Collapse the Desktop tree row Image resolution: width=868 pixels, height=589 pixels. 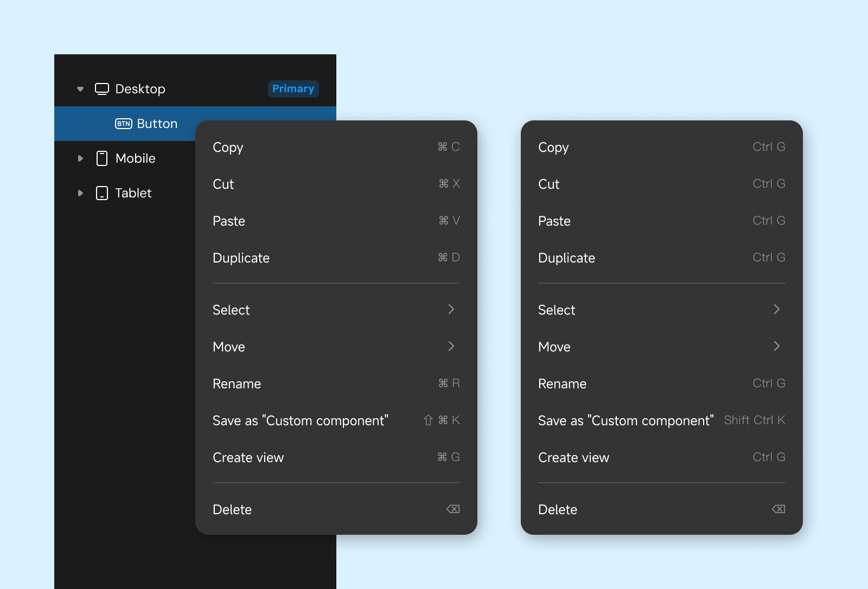point(80,89)
